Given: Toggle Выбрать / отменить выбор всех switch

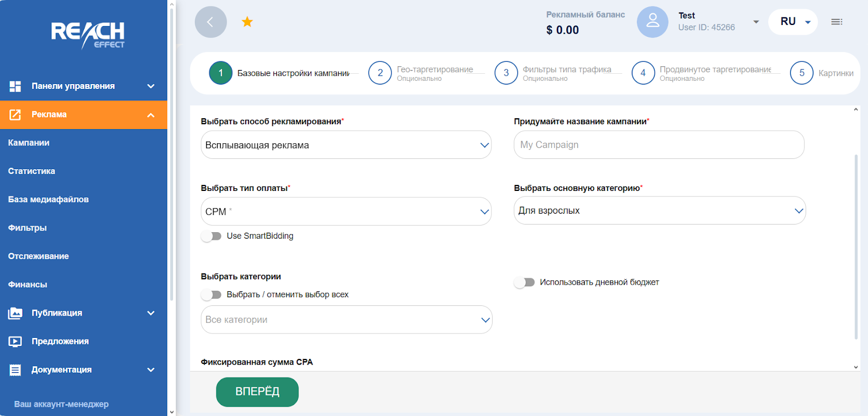Looking at the screenshot, I should coord(211,295).
